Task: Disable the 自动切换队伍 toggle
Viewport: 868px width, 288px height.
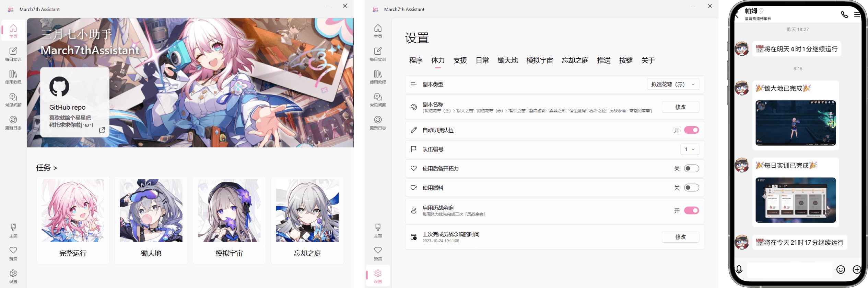Action: 691,130
